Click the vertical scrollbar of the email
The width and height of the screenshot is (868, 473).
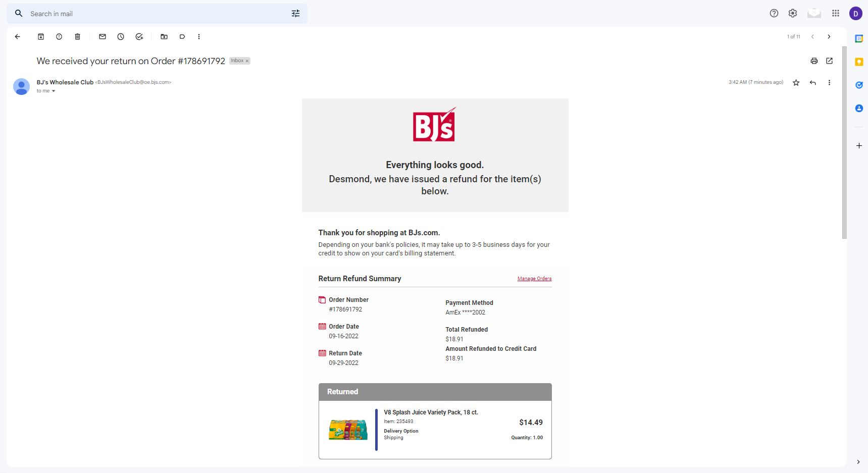(844, 142)
